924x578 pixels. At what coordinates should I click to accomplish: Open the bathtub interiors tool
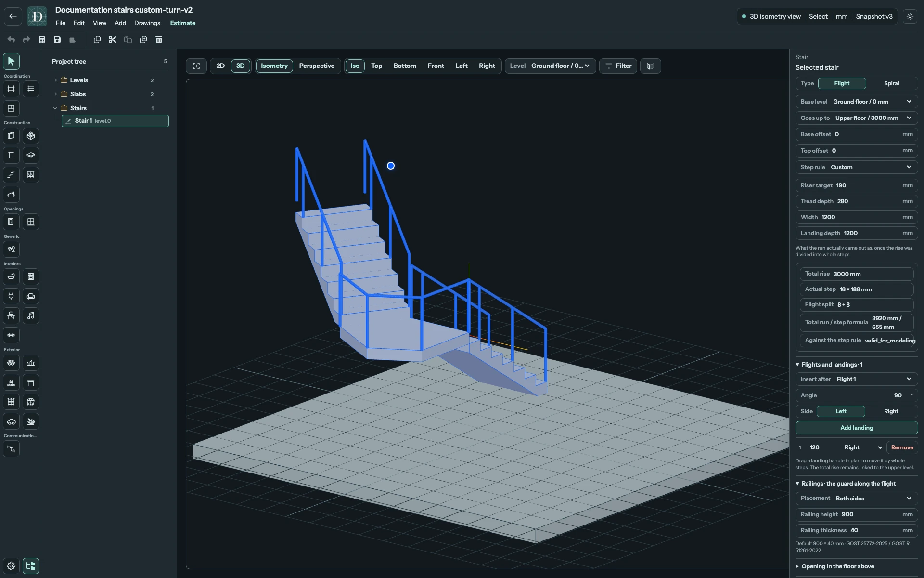click(11, 277)
